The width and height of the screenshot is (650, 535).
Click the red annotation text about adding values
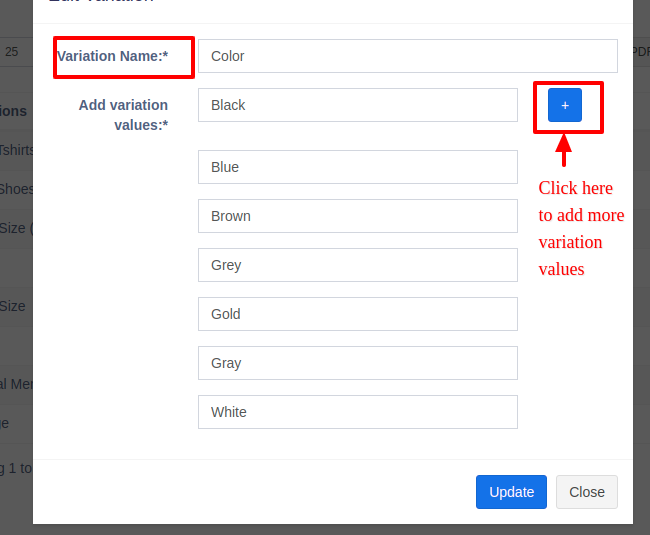click(x=580, y=228)
